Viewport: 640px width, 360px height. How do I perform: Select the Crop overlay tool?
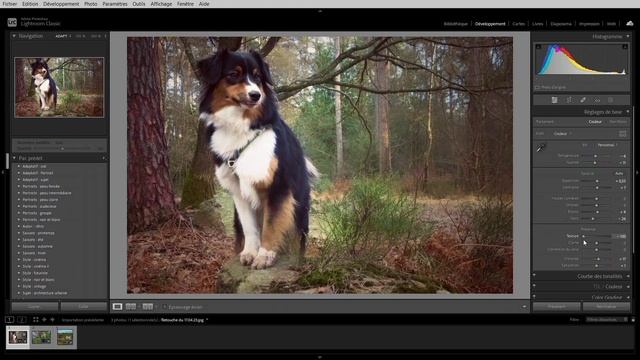[569, 100]
